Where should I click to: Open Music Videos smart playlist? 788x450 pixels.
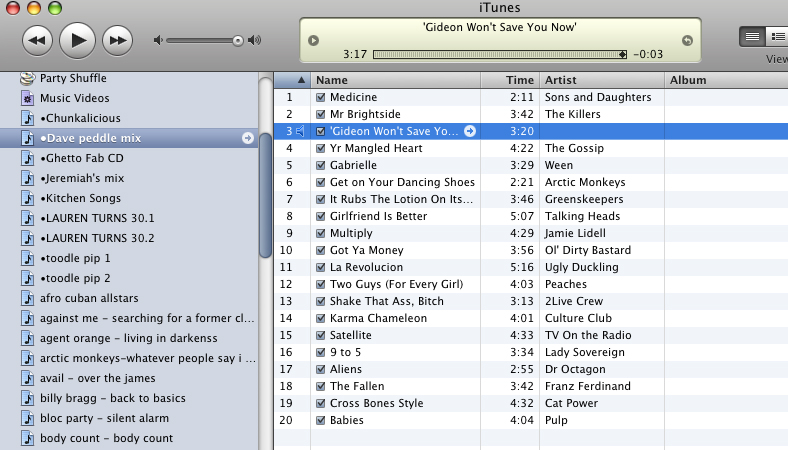[74, 98]
